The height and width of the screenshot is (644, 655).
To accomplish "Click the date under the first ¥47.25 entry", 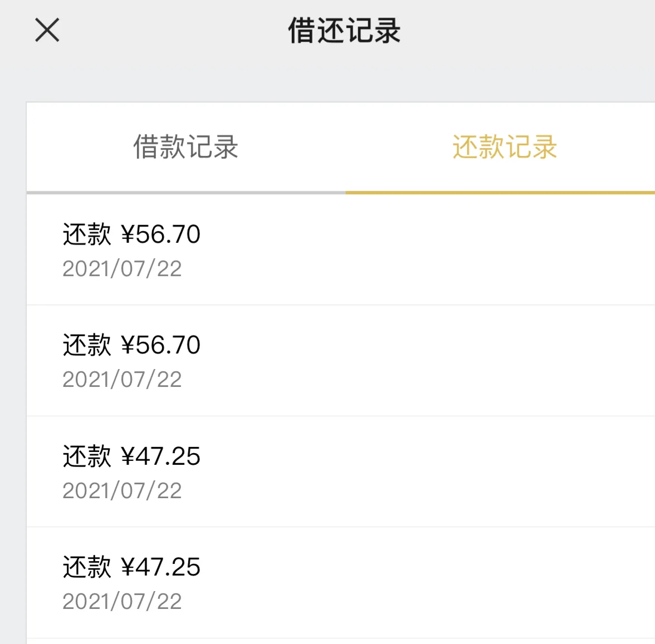I will point(122,490).
